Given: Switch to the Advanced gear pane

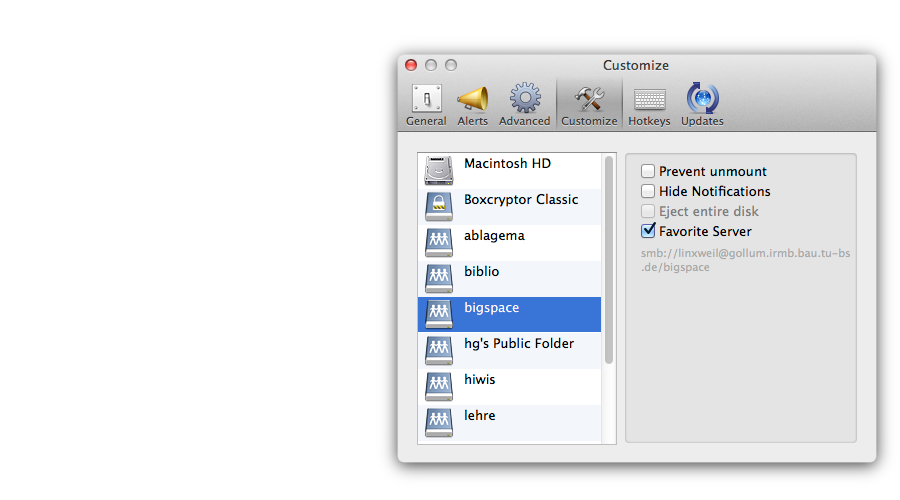Looking at the screenshot, I should [524, 105].
